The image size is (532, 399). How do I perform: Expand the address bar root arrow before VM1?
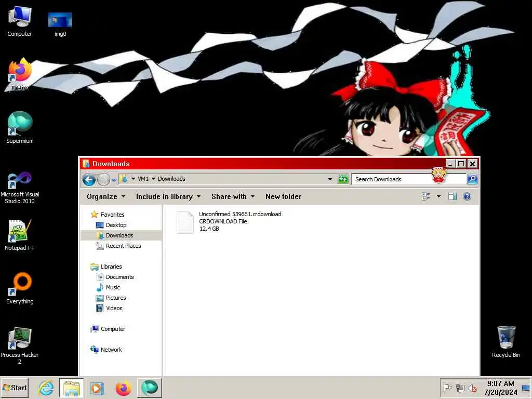pyautogui.click(x=133, y=179)
